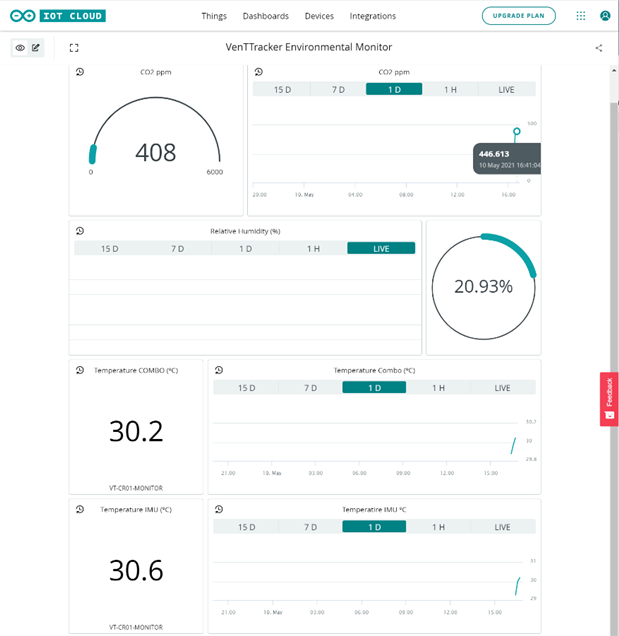Click the VenTTracker Environmental Monitor title

(x=309, y=47)
